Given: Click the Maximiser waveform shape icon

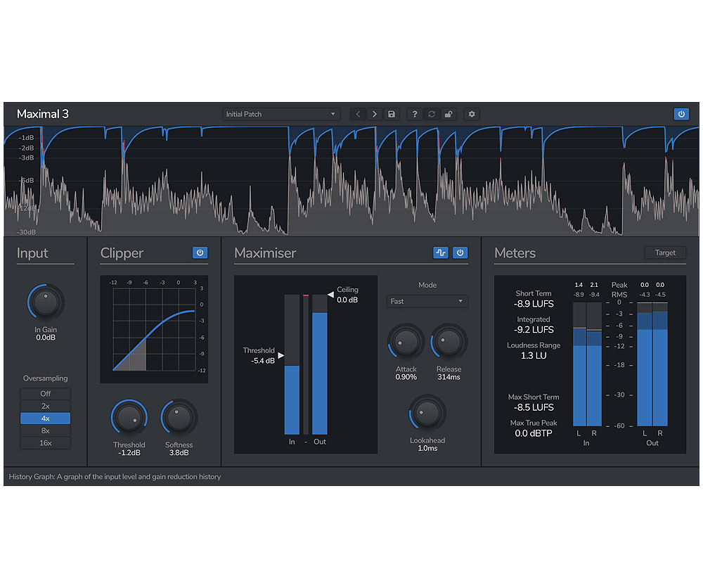Looking at the screenshot, I should pos(441,253).
